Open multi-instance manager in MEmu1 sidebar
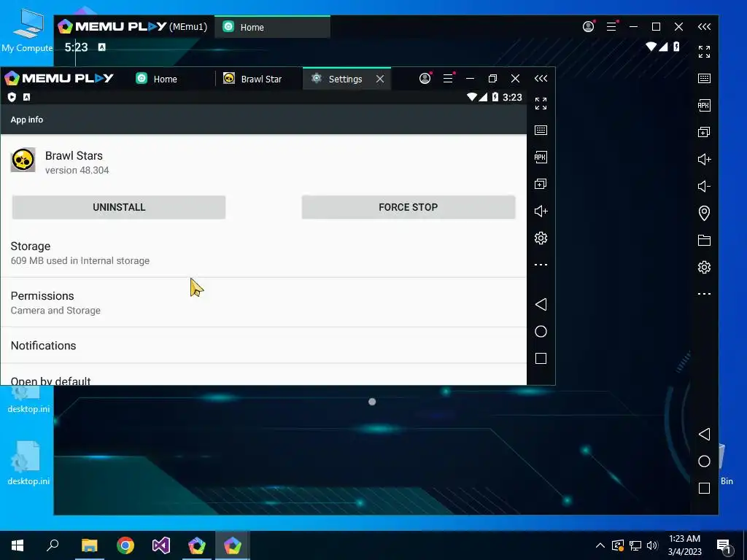The image size is (747, 560). pos(704,132)
